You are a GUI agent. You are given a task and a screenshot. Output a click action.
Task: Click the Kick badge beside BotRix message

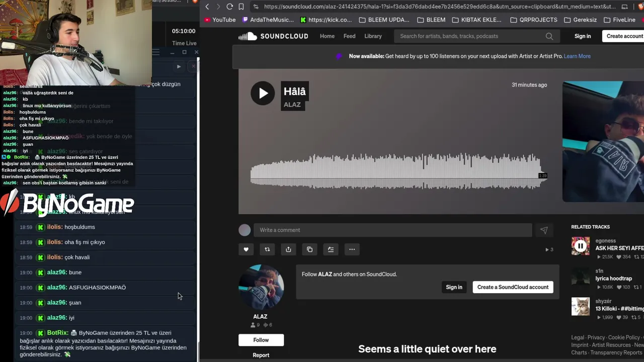[x=41, y=333]
